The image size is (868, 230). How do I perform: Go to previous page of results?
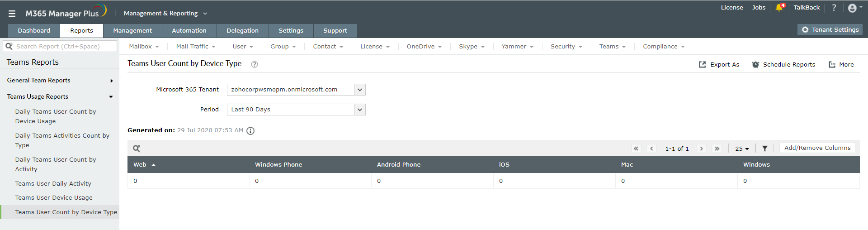(651, 149)
